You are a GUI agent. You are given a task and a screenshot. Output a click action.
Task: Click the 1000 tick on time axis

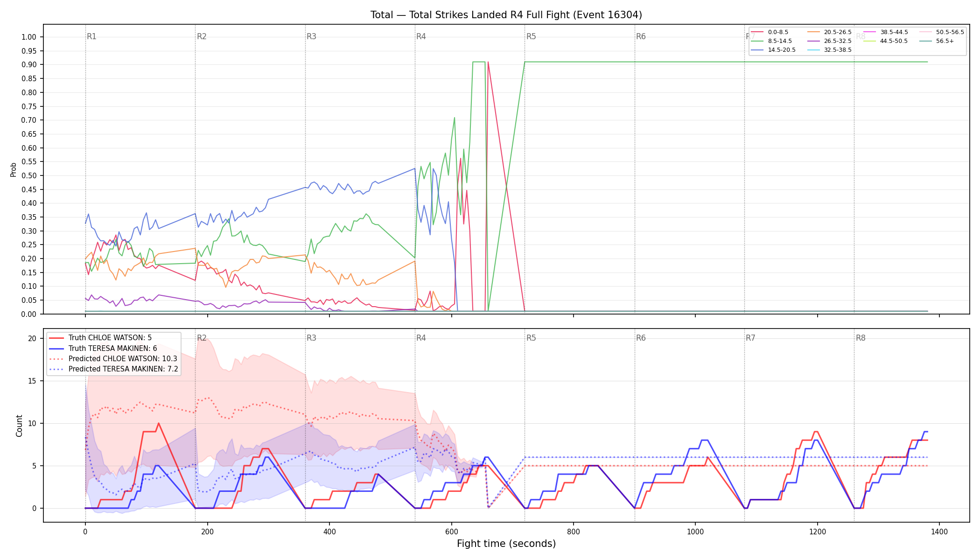point(695,532)
